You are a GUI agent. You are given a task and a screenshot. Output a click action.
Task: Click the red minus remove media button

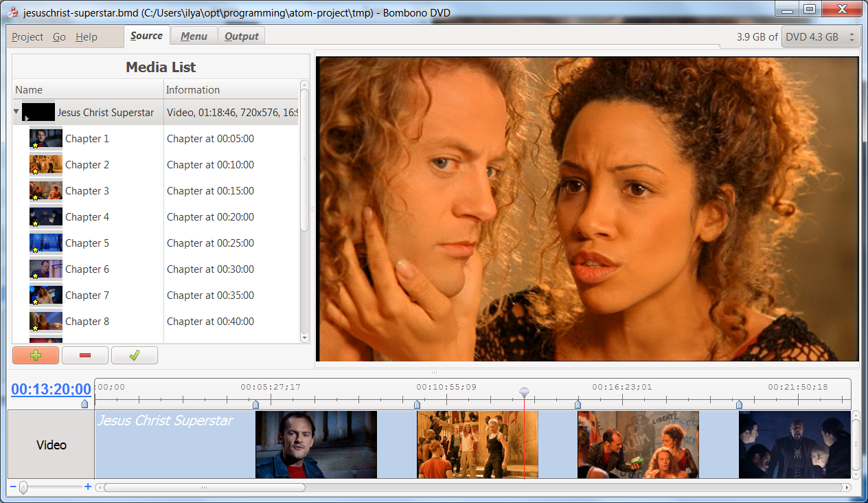coord(85,355)
